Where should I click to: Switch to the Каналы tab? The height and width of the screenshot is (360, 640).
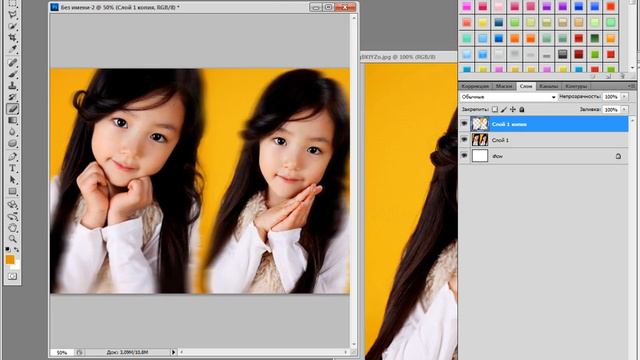549,86
